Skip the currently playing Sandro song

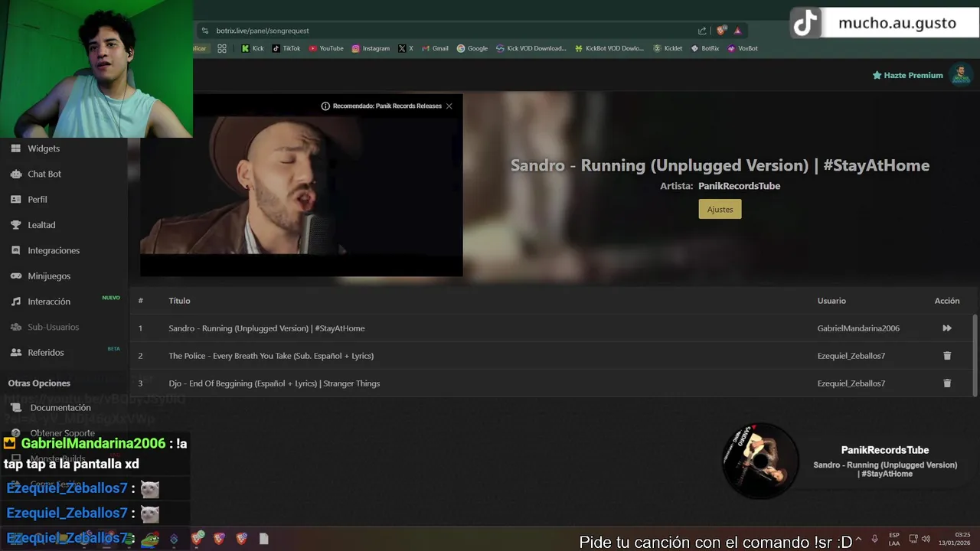click(x=947, y=328)
